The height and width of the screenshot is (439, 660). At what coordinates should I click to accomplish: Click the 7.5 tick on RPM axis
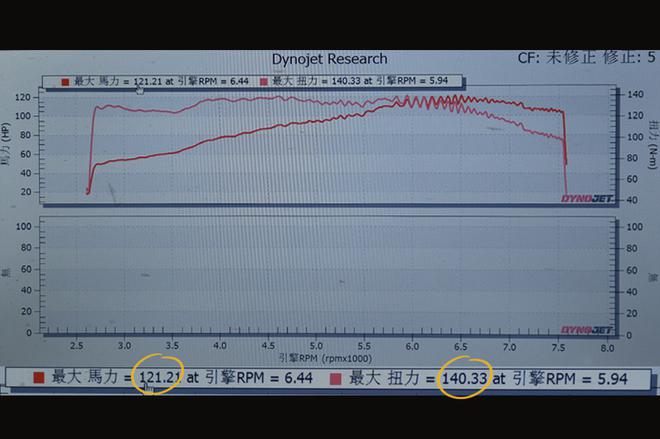[558, 348]
